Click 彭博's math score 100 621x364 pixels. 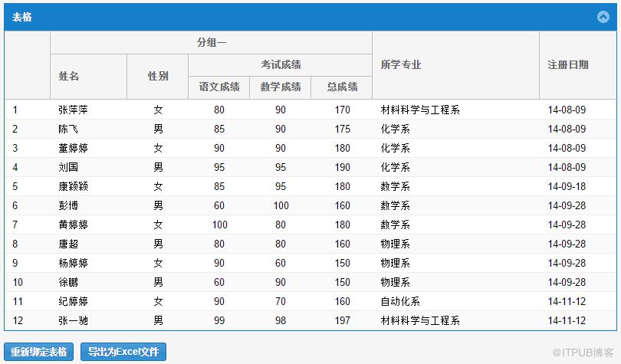click(281, 205)
